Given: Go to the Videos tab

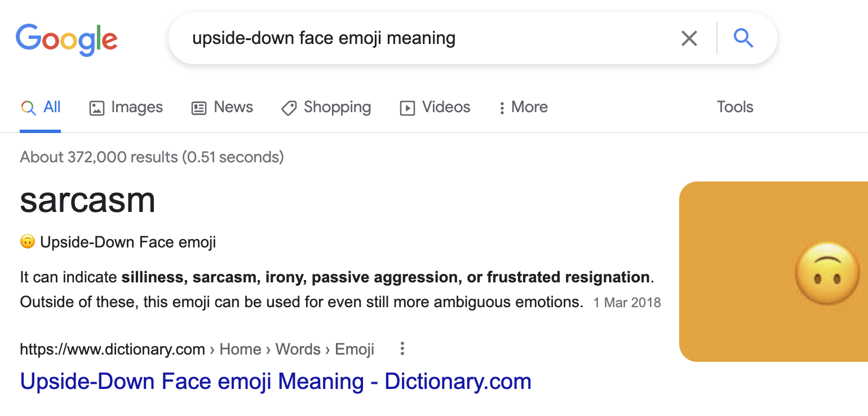Looking at the screenshot, I should [x=435, y=107].
